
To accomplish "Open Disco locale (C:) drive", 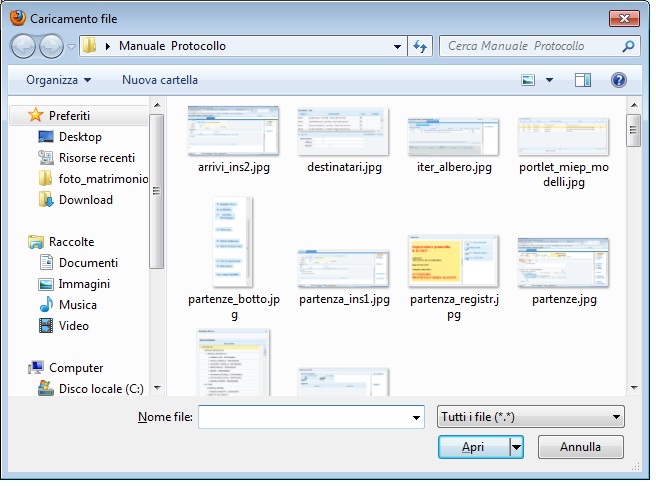I will point(100,389).
